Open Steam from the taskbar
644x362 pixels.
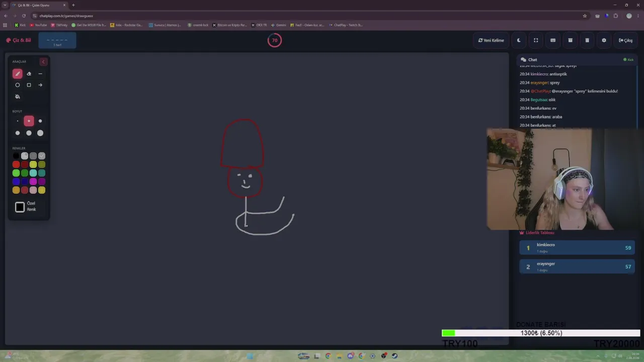(x=395, y=356)
